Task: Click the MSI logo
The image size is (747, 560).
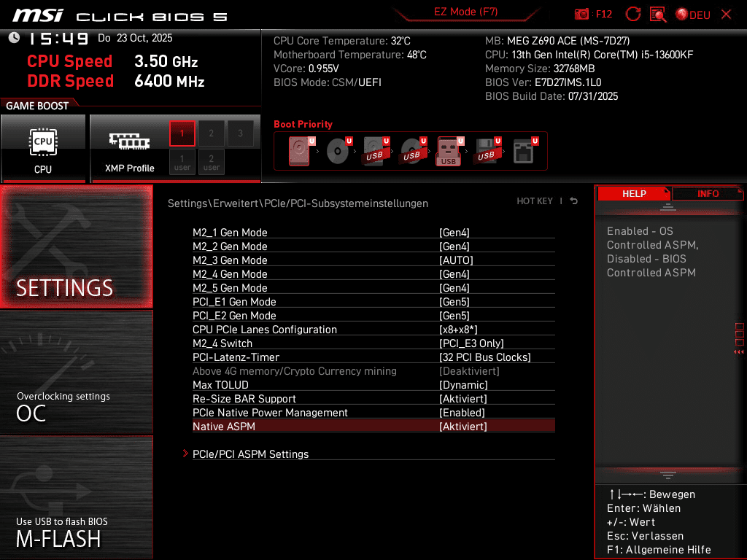Action: 38,15
